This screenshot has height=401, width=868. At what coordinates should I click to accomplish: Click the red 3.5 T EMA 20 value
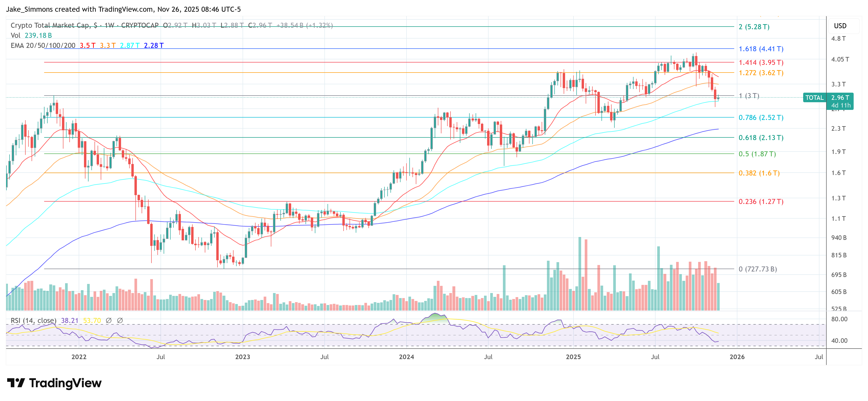pos(87,45)
